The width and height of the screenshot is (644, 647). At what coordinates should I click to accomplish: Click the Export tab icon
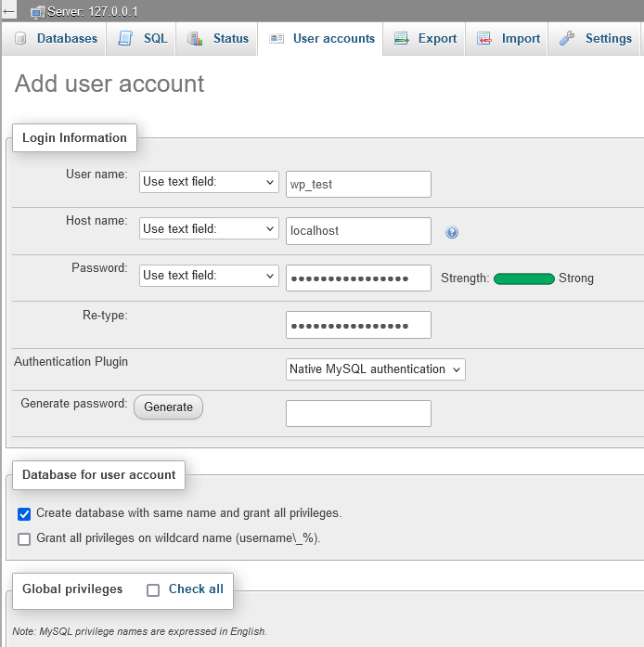(x=401, y=39)
